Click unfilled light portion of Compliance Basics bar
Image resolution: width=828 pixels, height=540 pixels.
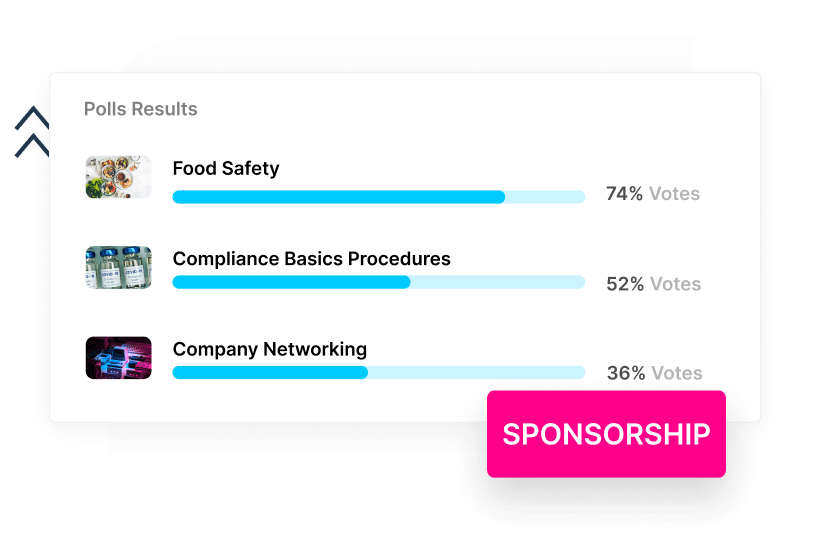pyautogui.click(x=497, y=283)
